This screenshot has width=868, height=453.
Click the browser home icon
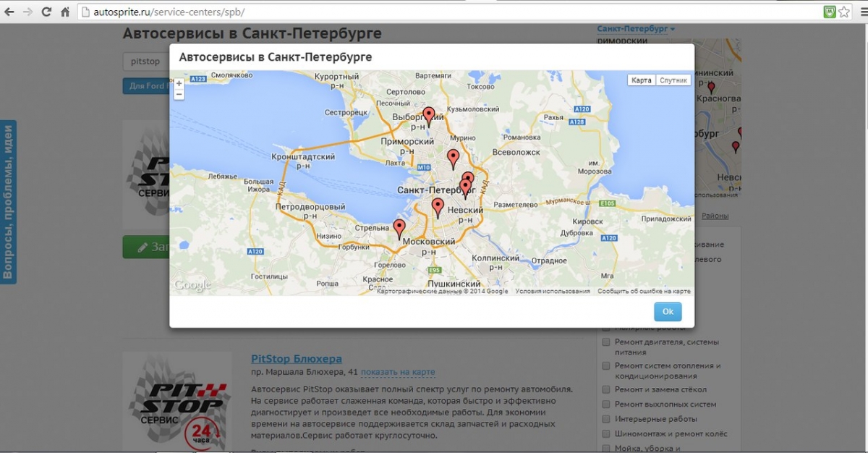[65, 12]
